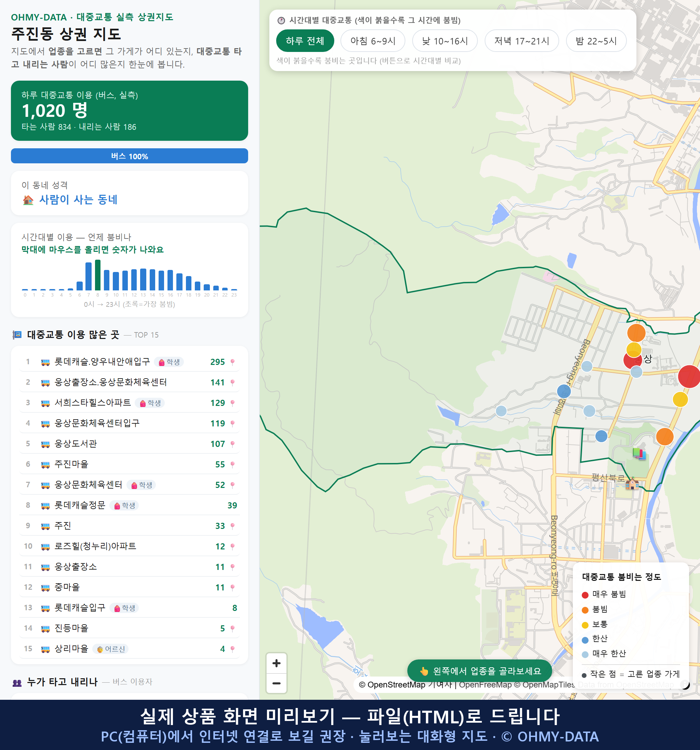Click the 매우 한산 light-blue legend entry
The image size is (700, 750).
[604, 654]
